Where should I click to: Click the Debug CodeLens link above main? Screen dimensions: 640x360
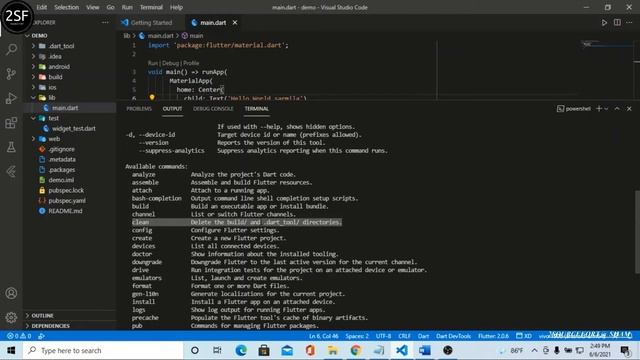pyautogui.click(x=170, y=63)
